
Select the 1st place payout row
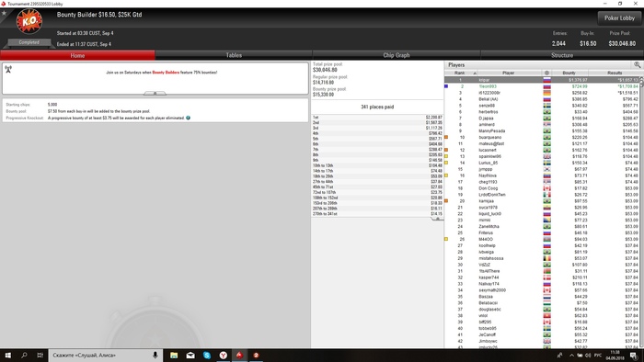click(377, 118)
